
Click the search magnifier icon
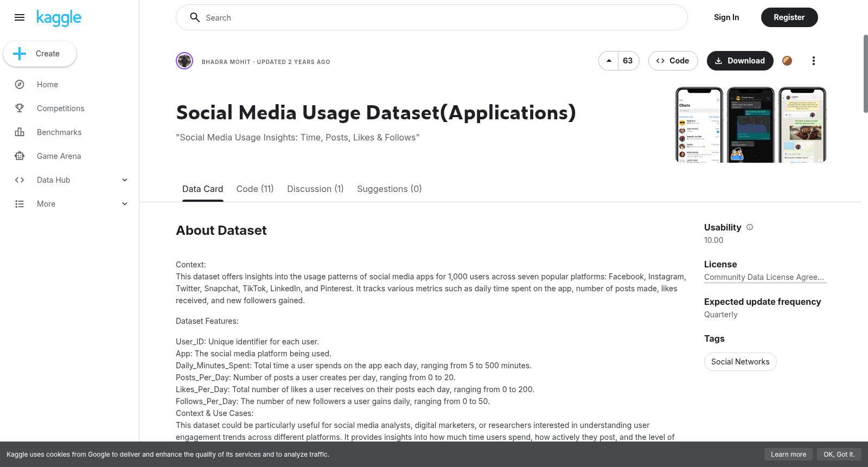point(195,17)
